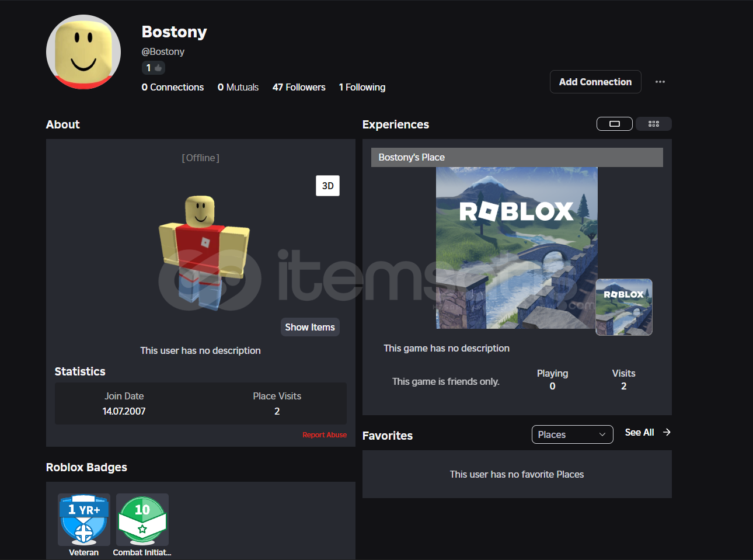Open the Places favorites dropdown
The width and height of the screenshot is (753, 560).
tap(572, 434)
